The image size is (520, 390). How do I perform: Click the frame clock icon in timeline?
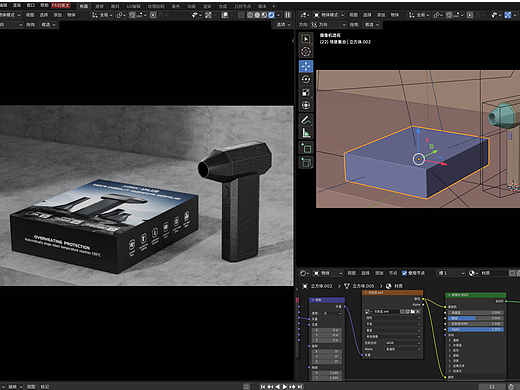tap(511, 386)
